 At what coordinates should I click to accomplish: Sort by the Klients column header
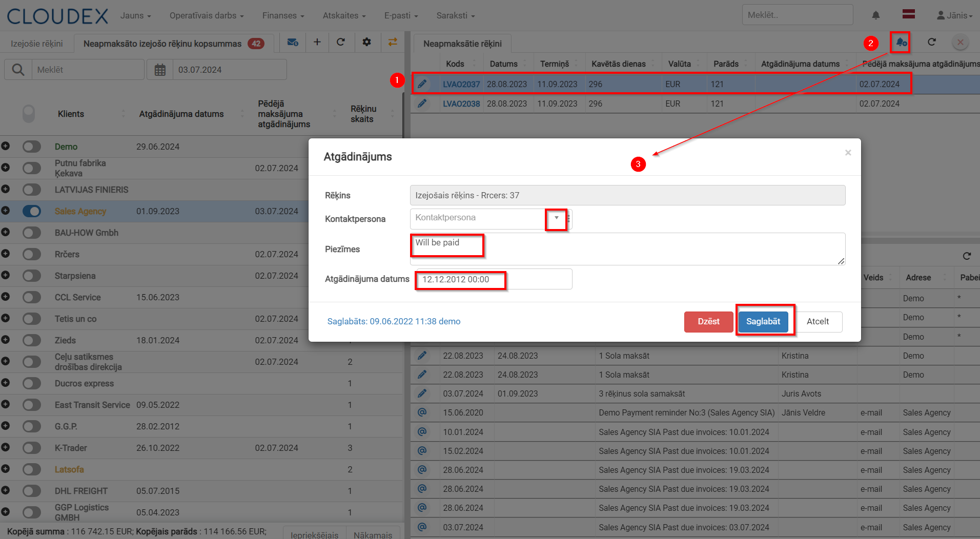pyautogui.click(x=71, y=114)
